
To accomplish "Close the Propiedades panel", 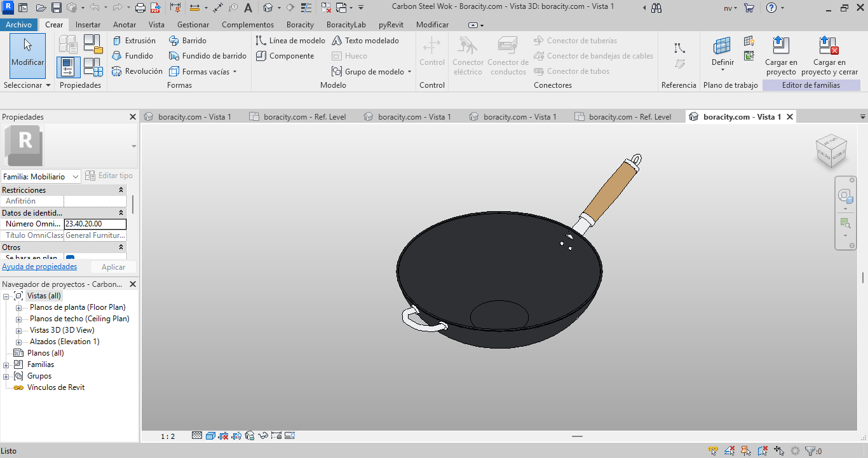I will pos(133,117).
